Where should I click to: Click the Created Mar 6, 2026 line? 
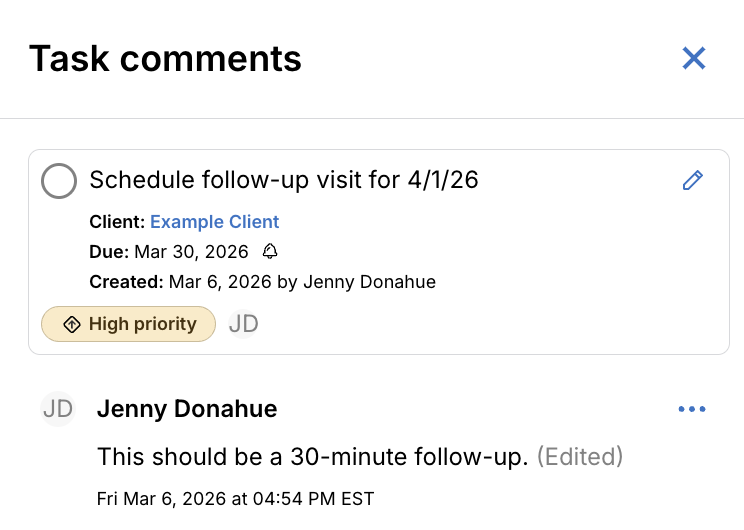262,282
